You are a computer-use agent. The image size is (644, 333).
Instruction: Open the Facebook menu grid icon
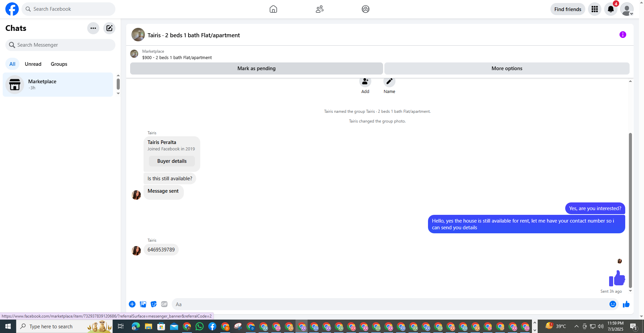[595, 9]
